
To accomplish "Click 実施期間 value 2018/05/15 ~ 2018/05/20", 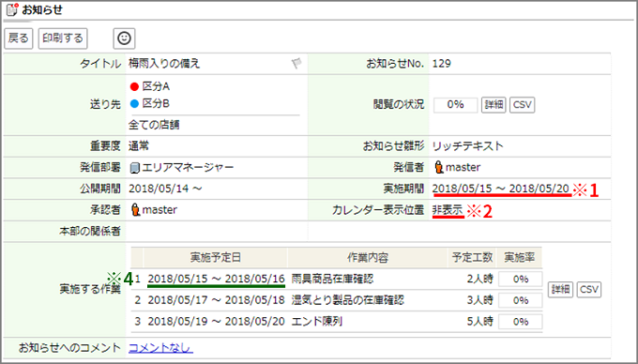I will (500, 189).
